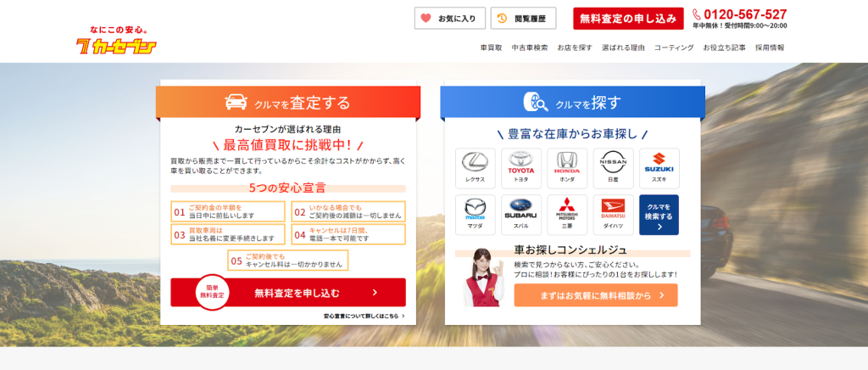Go to 中古車検索 in navigation
Image resolution: width=868 pixels, height=370 pixels.
pos(530,48)
